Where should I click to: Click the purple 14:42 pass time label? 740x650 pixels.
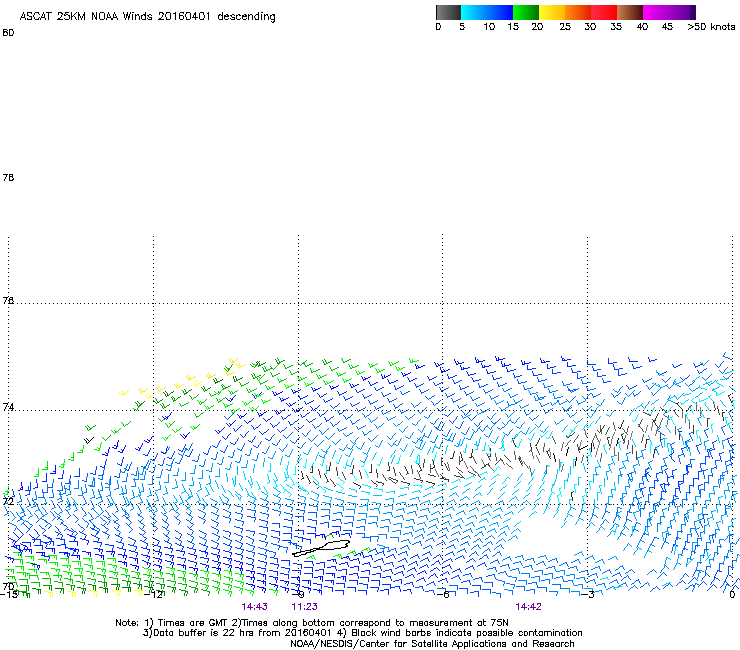coord(528,607)
